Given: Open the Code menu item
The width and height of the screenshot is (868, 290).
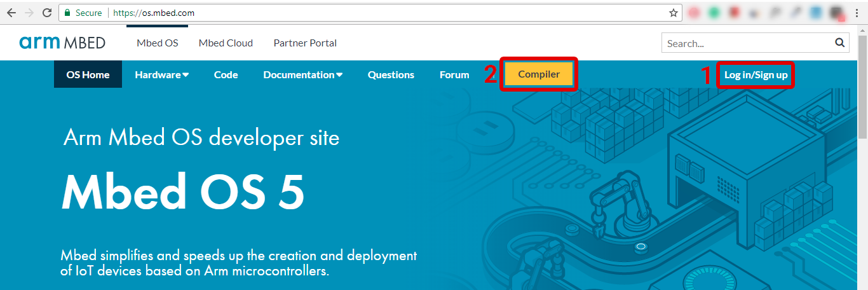Looking at the screenshot, I should [226, 75].
